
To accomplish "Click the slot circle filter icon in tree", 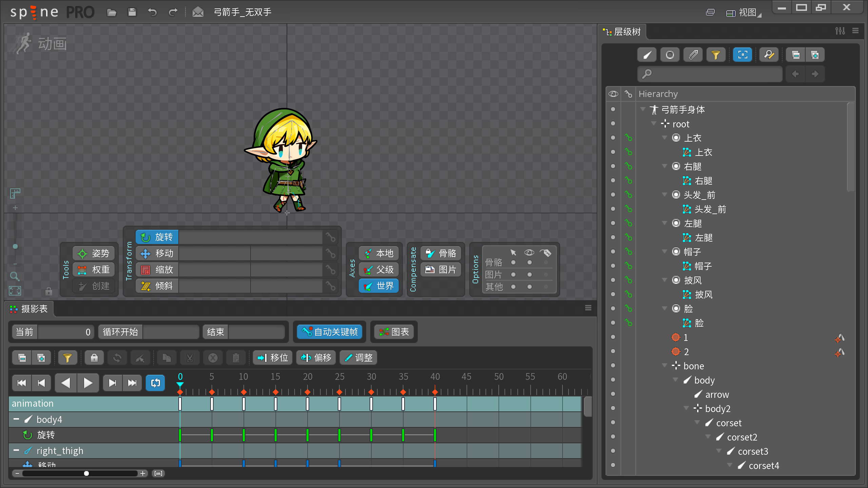I will [x=670, y=55].
